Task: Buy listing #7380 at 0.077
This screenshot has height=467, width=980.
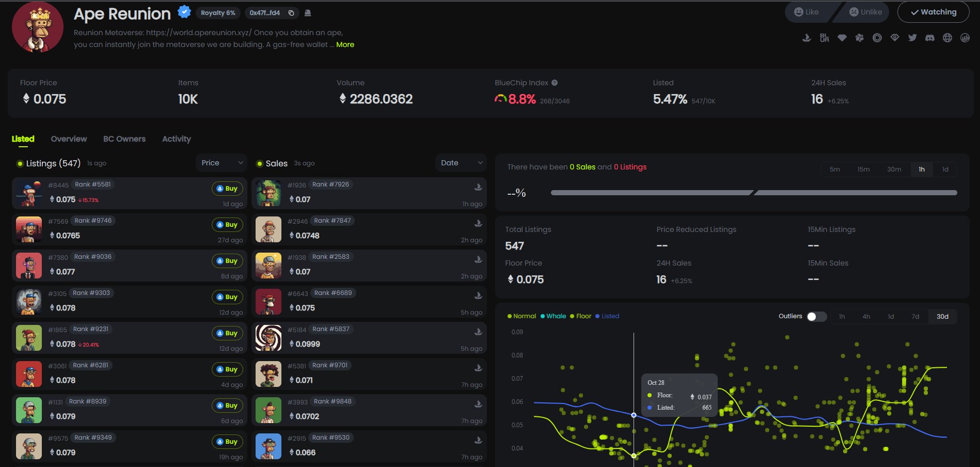Action: (x=227, y=261)
